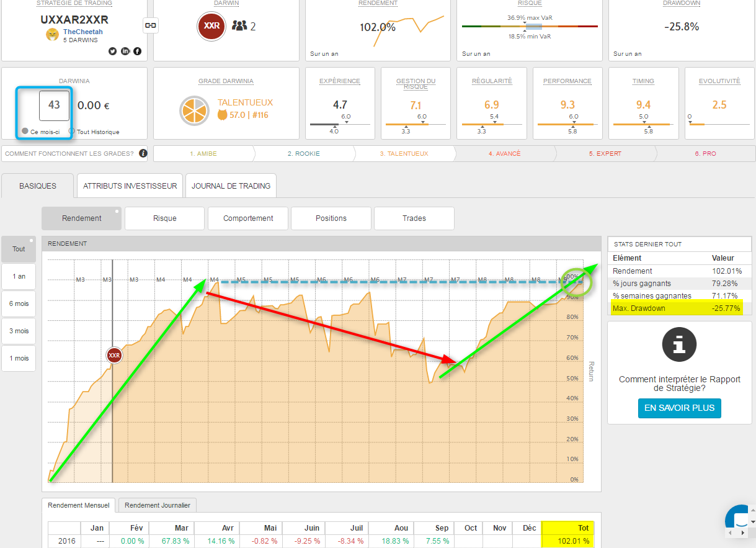756x548 pixels.
Task: Select the 'Ce mois-ci' radio option
Action: pyautogui.click(x=25, y=132)
